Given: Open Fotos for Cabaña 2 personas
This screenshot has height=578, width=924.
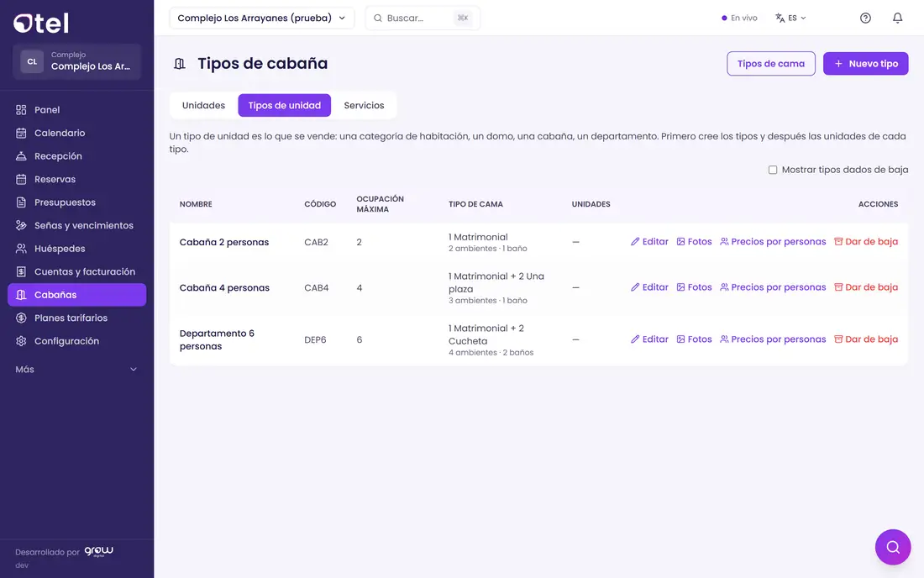Looking at the screenshot, I should tap(694, 242).
